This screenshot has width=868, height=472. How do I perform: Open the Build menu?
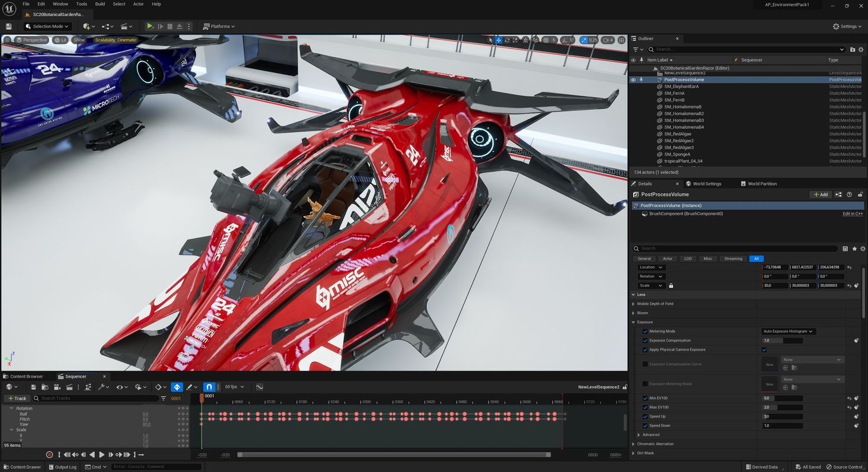(x=100, y=4)
